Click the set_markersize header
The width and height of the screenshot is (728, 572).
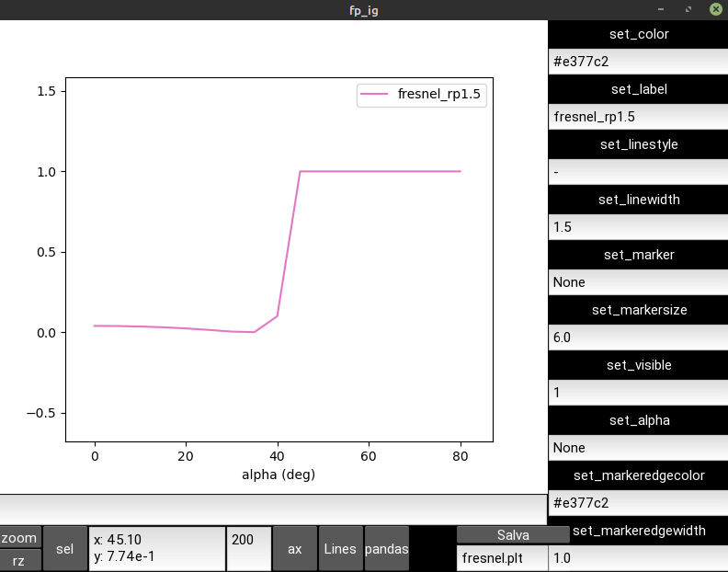(x=638, y=310)
